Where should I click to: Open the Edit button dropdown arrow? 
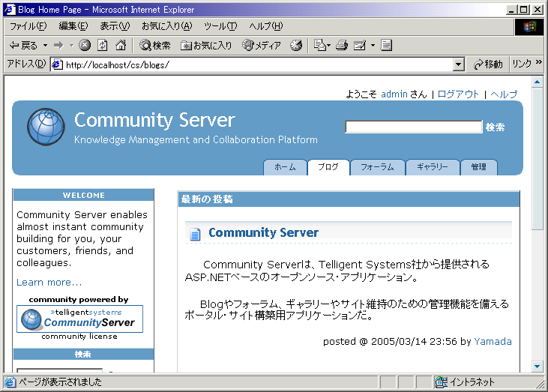373,45
